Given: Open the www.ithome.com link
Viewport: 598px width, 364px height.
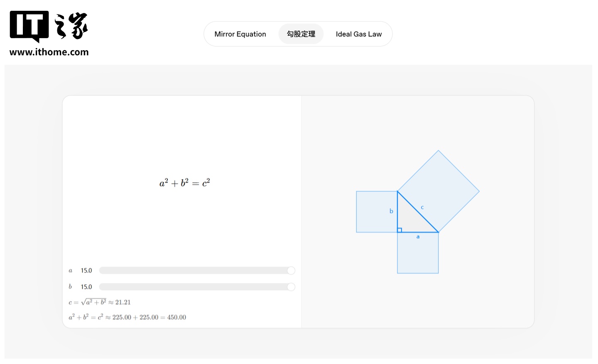Looking at the screenshot, I should coord(49,52).
